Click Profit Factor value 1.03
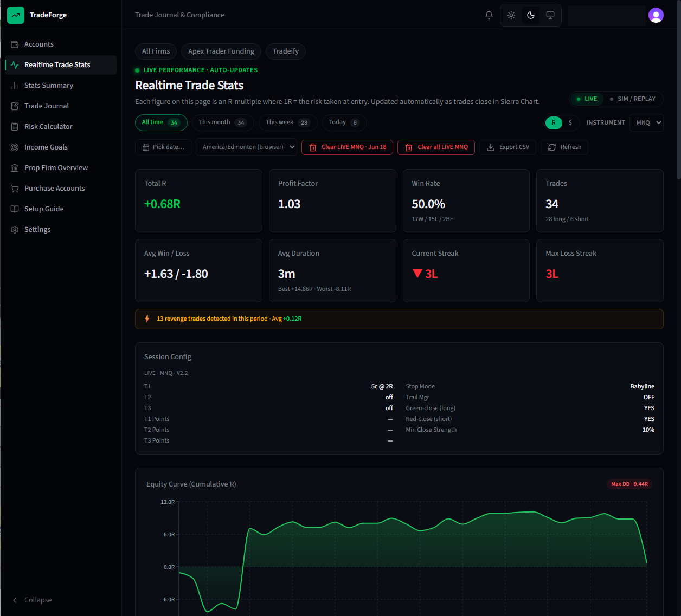Screen dimensions: 681x616 point(289,204)
